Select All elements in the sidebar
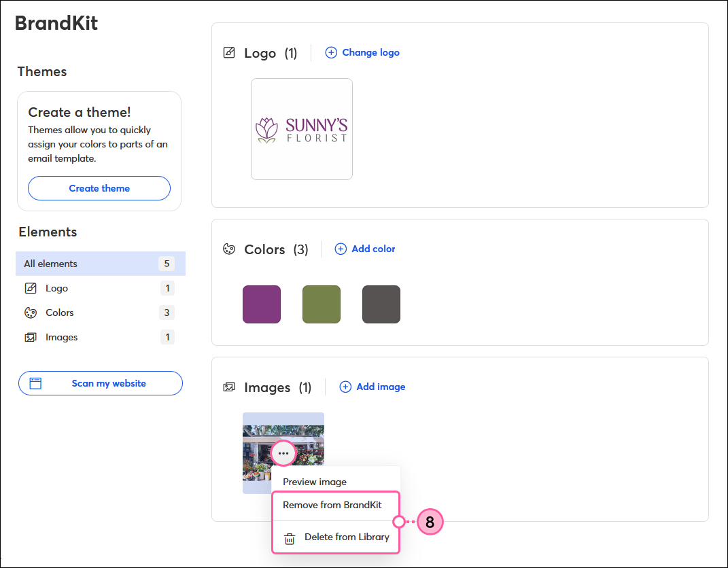The image size is (728, 568). [101, 264]
